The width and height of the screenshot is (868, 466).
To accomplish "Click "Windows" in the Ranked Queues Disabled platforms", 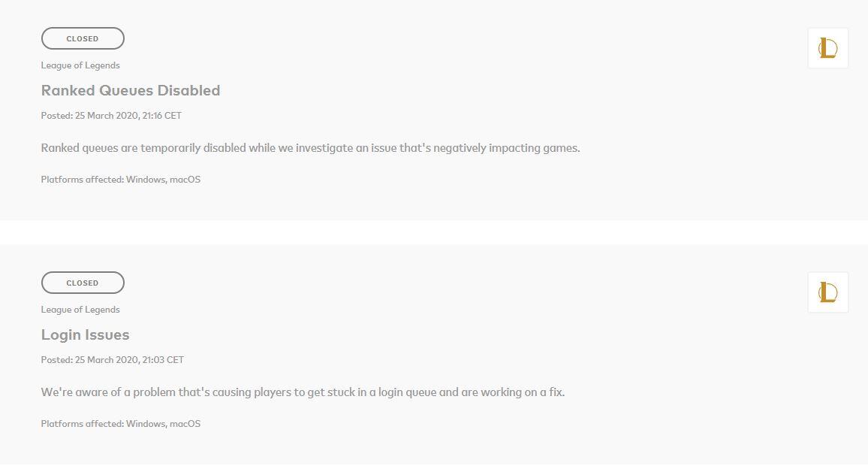I will [146, 180].
